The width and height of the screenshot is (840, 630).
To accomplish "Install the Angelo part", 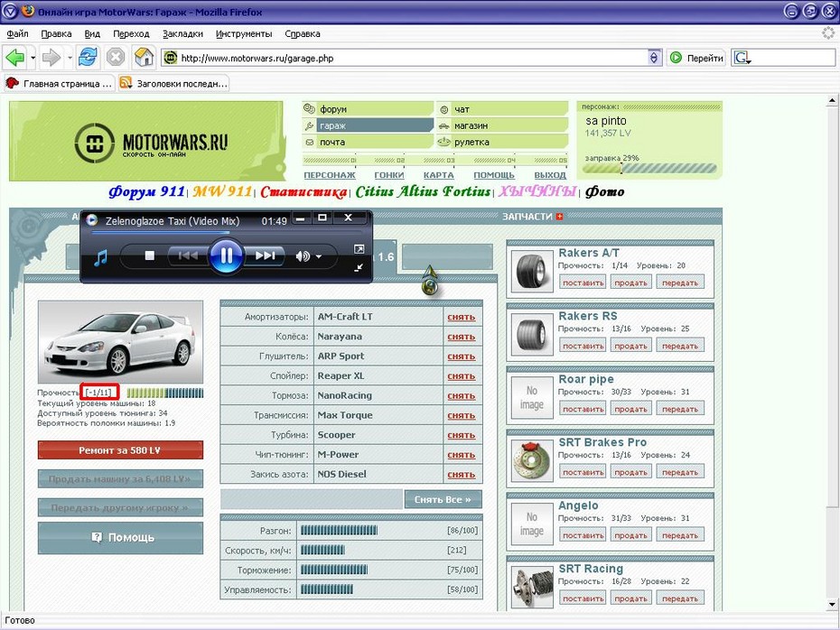I will pyautogui.click(x=583, y=535).
